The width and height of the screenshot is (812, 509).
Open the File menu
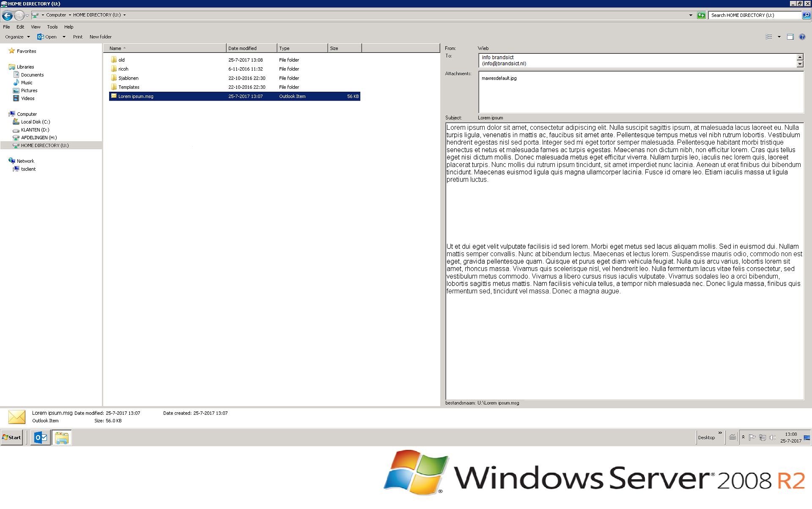click(x=6, y=27)
